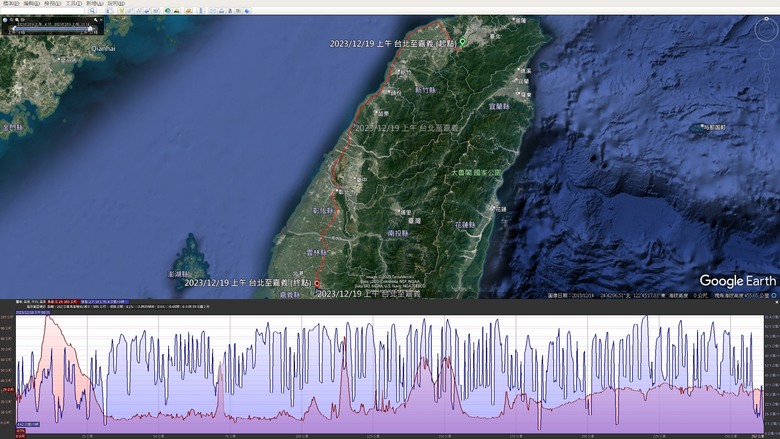The image size is (780, 439).
Task: Zoom in the time slider range
Action: tap(17, 20)
